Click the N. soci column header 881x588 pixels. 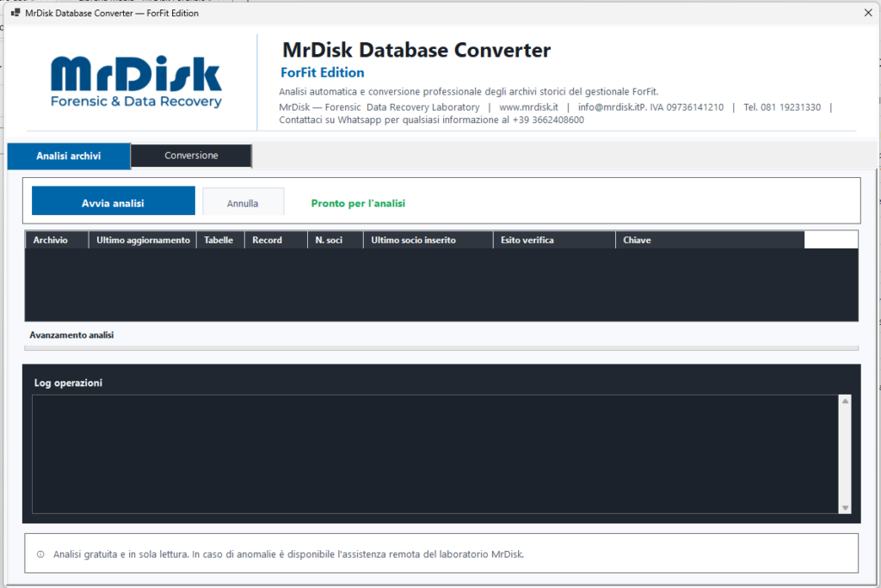(336, 240)
